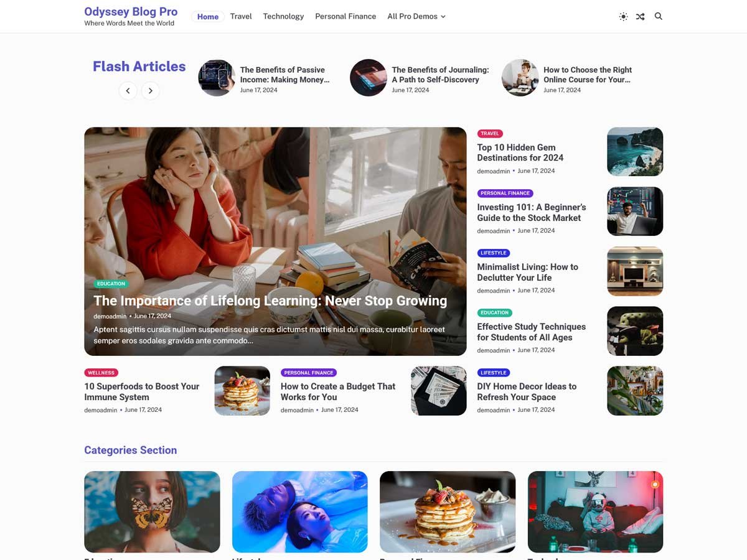Click the random post shuffle icon

click(640, 17)
